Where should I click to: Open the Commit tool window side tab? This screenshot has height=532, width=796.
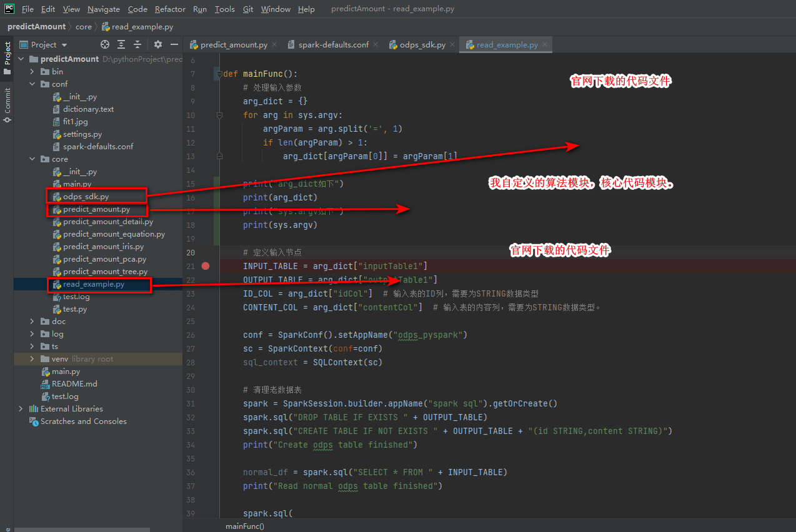7,104
